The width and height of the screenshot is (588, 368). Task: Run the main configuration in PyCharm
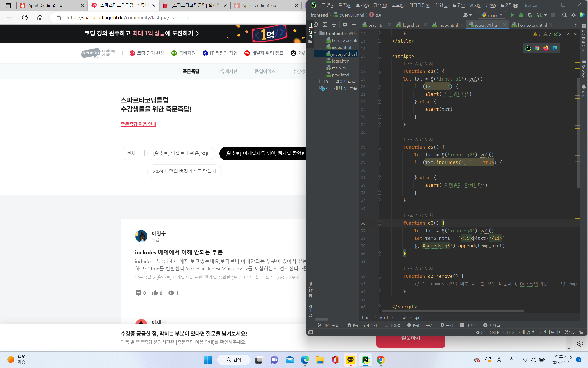[512, 15]
